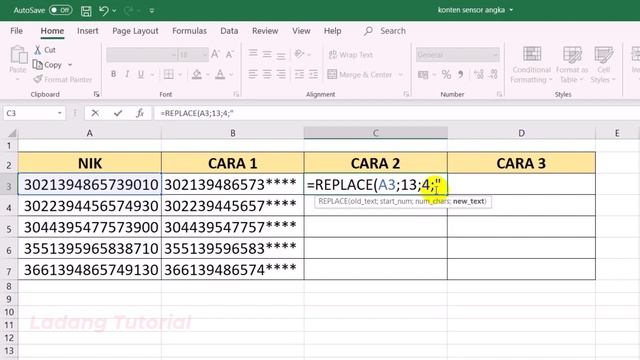
Task: Toggle Underline formatting
Action: coord(141,74)
